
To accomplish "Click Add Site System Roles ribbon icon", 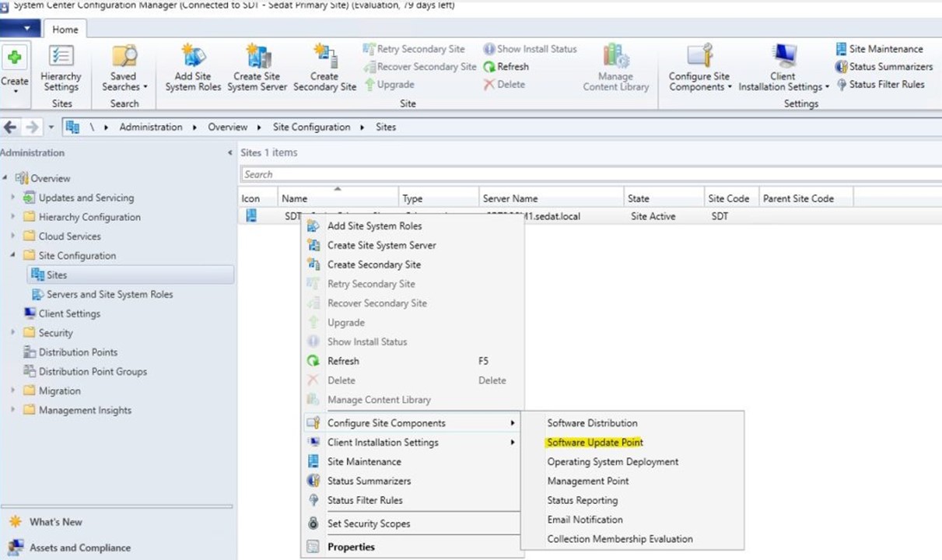I will 193,68.
